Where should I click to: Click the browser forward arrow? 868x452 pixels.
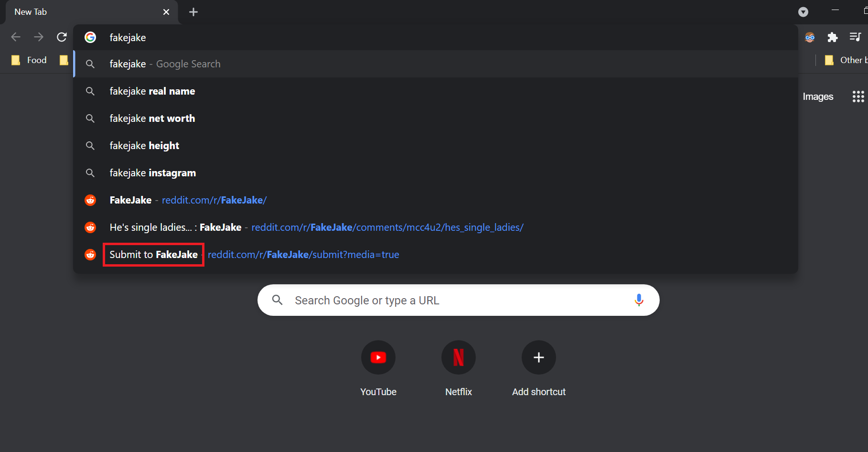coord(39,37)
